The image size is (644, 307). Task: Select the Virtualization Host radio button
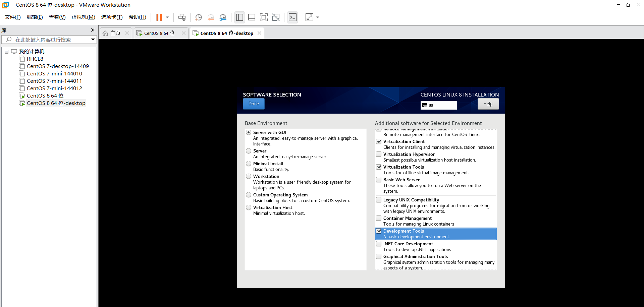point(249,208)
